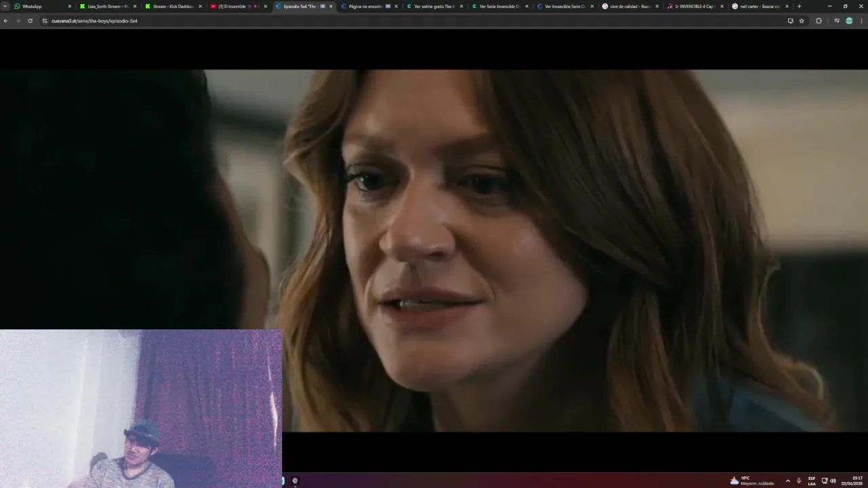
Task: Close the neil carter search tab
Action: click(x=787, y=6)
